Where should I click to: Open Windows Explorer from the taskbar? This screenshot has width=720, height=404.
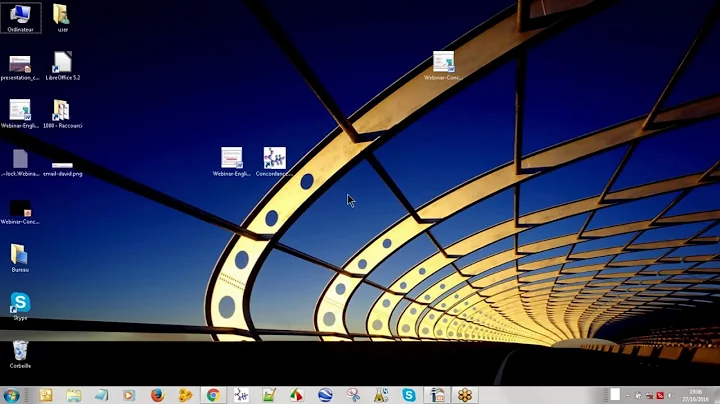(73, 395)
